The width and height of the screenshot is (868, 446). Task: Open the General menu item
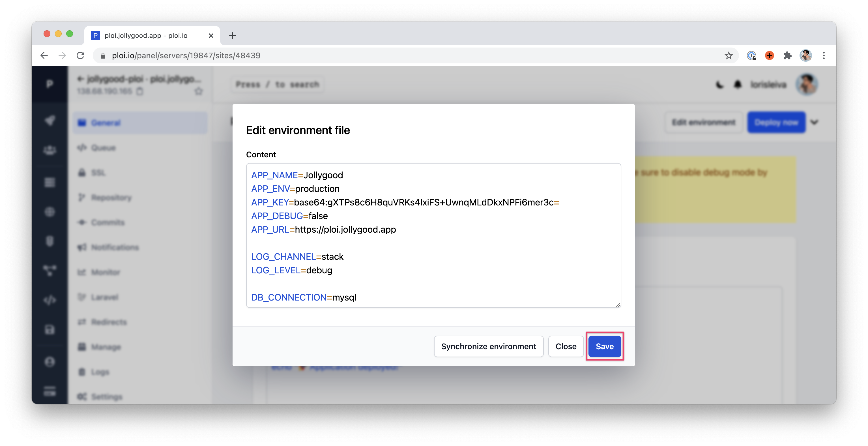pyautogui.click(x=140, y=123)
